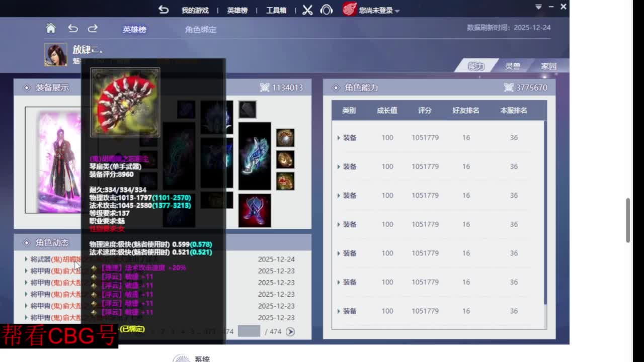Click the red NetEase logo icon
644x362 pixels.
click(x=350, y=10)
